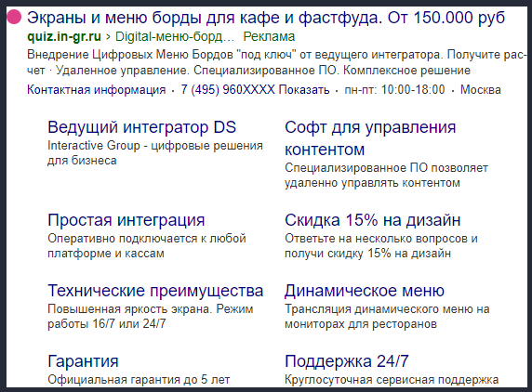Image resolution: width=532 pixels, height=392 pixels.
Task: Click the Interactive Group description text
Action: [155, 152]
